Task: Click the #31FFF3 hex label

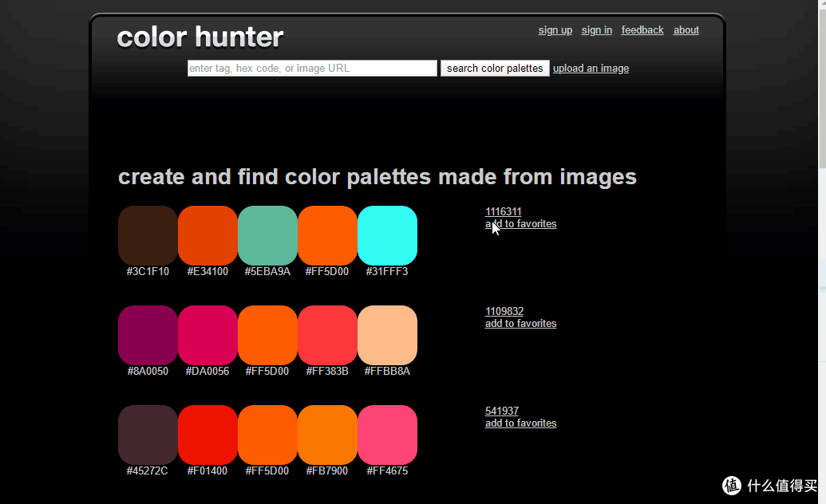Action: (x=386, y=272)
